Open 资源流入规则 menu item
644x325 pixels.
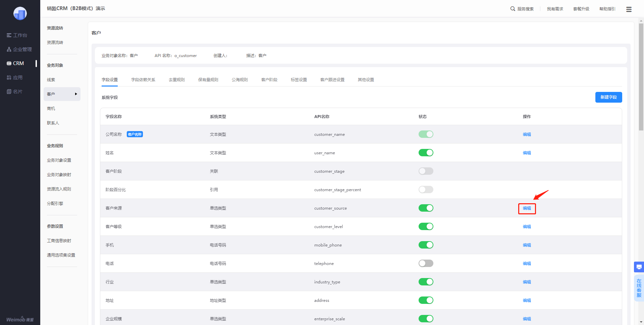59,189
